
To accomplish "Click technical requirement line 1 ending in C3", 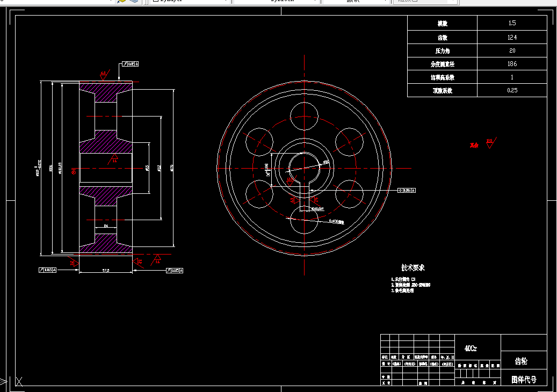I will tap(403, 279).
